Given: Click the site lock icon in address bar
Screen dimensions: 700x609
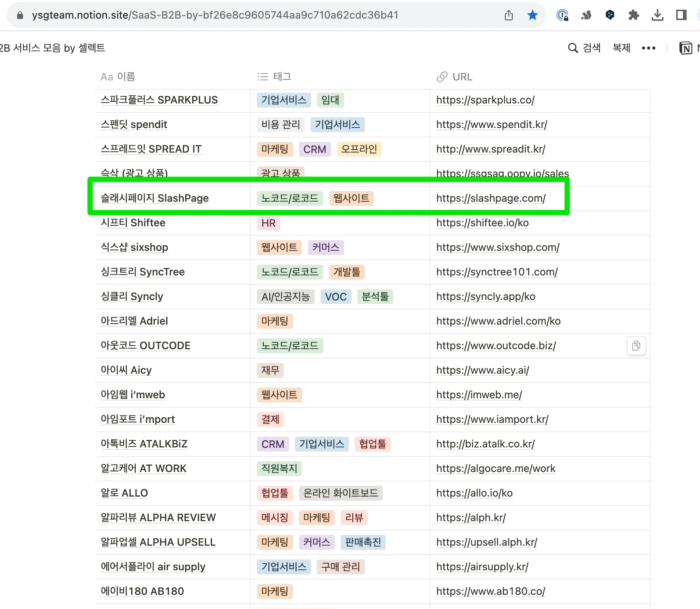Looking at the screenshot, I should coord(20,15).
